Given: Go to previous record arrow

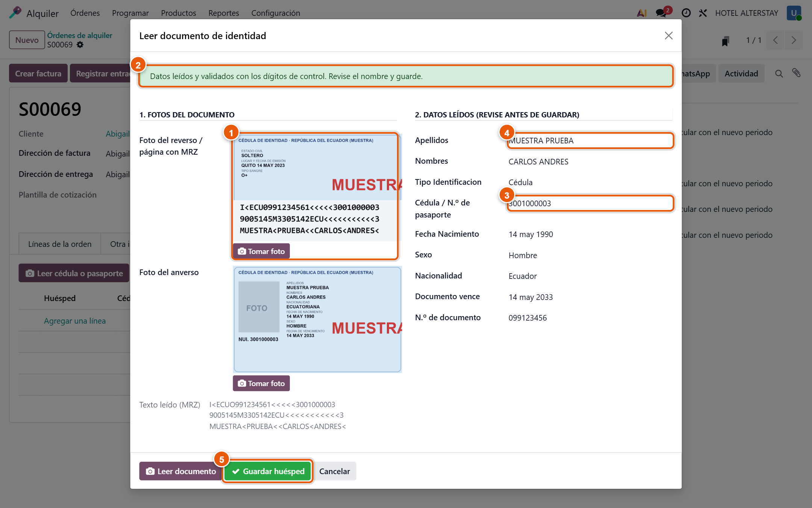Looking at the screenshot, I should (776, 40).
